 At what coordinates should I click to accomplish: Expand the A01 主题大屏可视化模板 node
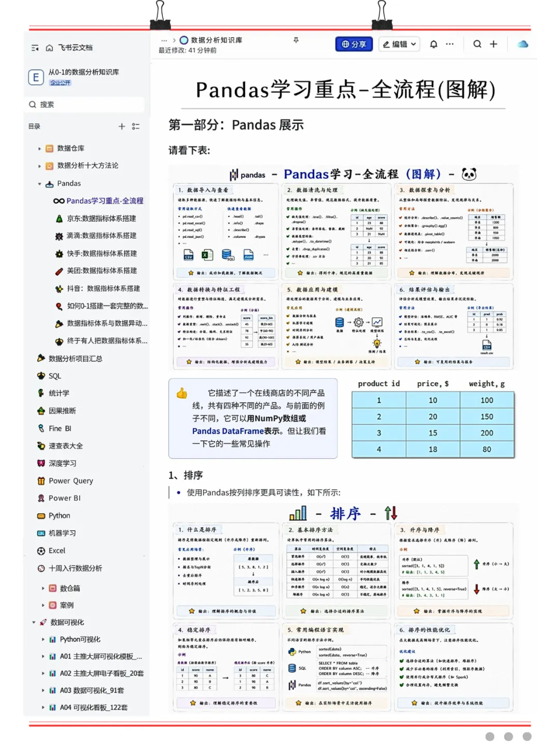pyautogui.click(x=43, y=657)
